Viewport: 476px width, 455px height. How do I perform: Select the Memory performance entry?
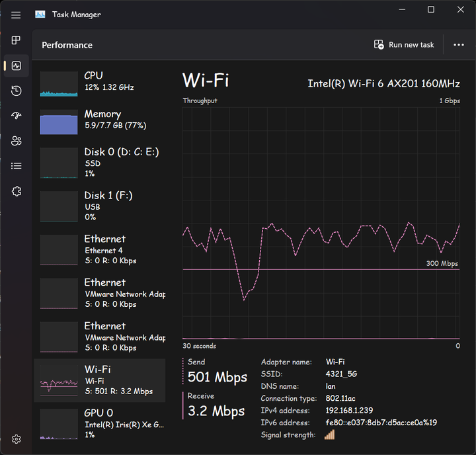pos(100,122)
